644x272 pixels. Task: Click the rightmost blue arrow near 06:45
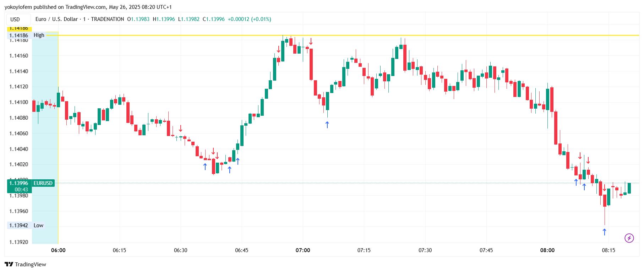tap(238, 161)
